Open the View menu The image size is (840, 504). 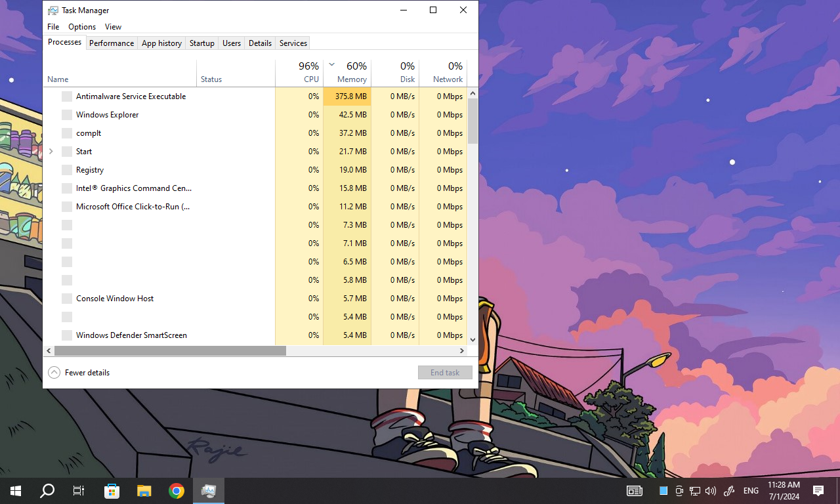(x=113, y=27)
